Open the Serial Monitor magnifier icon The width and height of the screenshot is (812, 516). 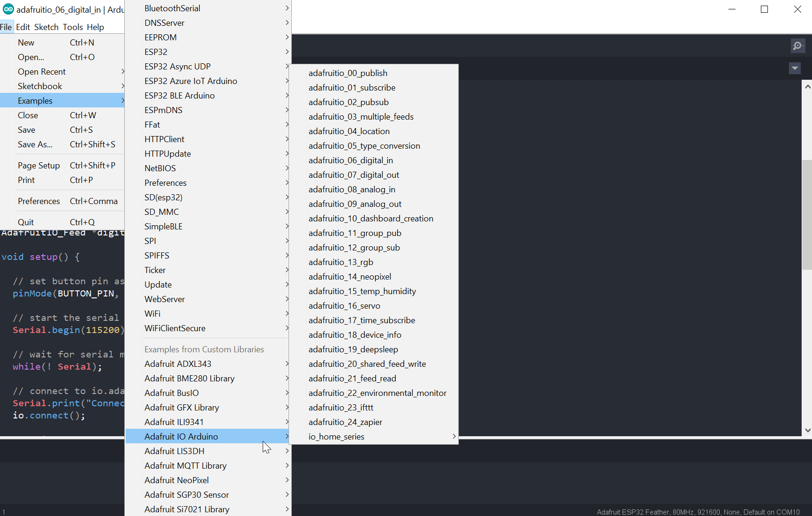click(x=798, y=46)
